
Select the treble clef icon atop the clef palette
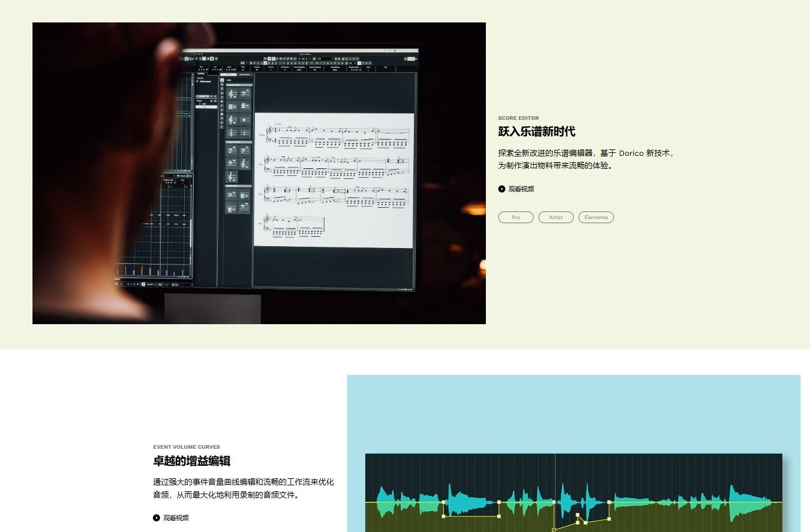(232, 94)
